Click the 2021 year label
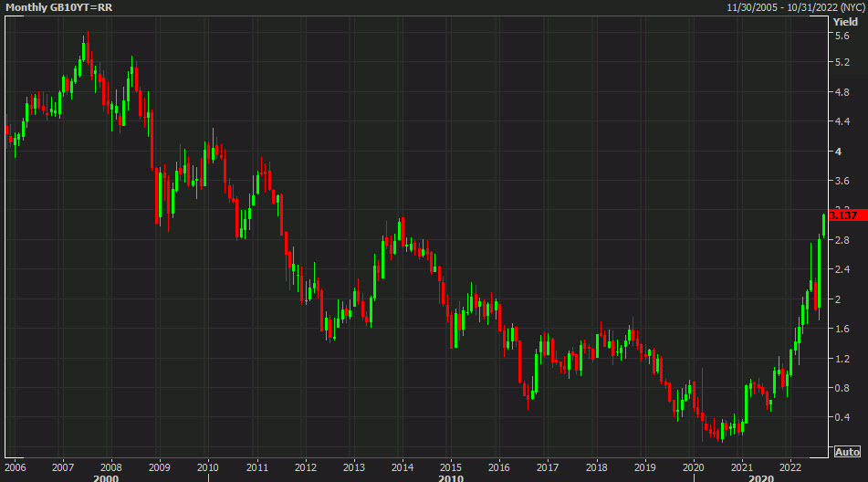The image size is (868, 482). 742,467
